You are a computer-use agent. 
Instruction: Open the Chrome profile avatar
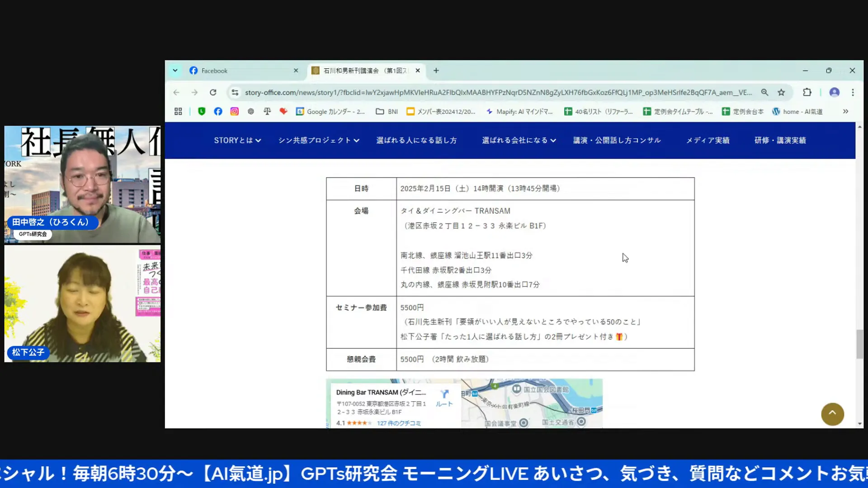point(835,93)
